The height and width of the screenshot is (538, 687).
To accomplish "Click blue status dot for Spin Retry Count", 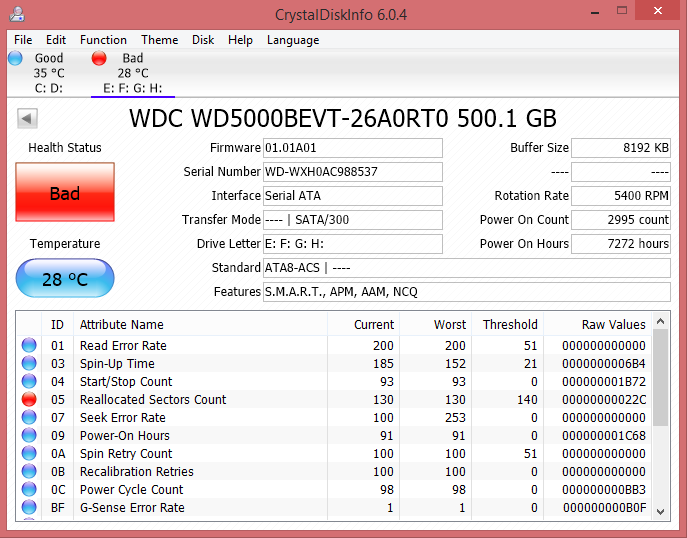I will 29,453.
